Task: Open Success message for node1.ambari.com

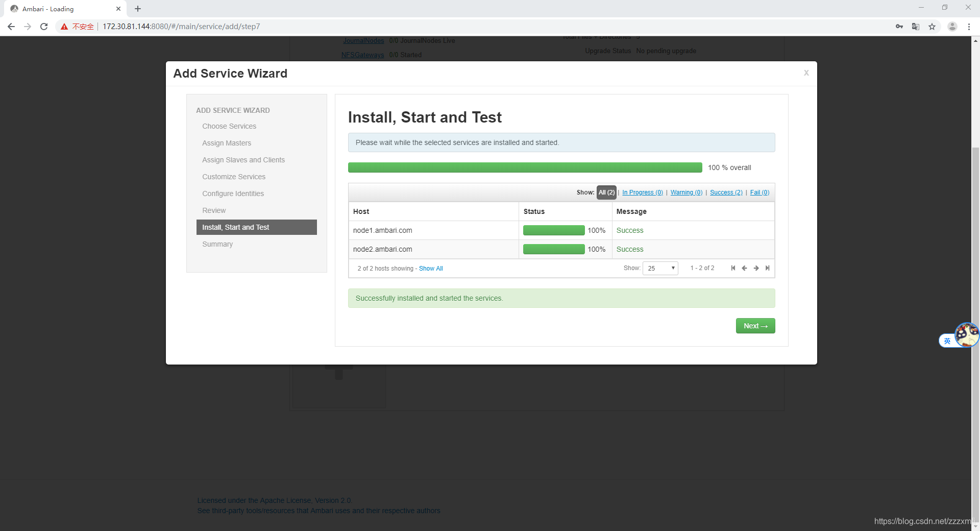Action: [630, 230]
